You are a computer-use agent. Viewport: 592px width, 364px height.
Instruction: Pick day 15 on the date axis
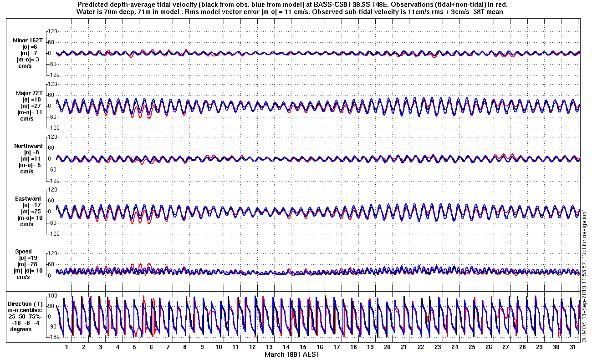point(303,347)
